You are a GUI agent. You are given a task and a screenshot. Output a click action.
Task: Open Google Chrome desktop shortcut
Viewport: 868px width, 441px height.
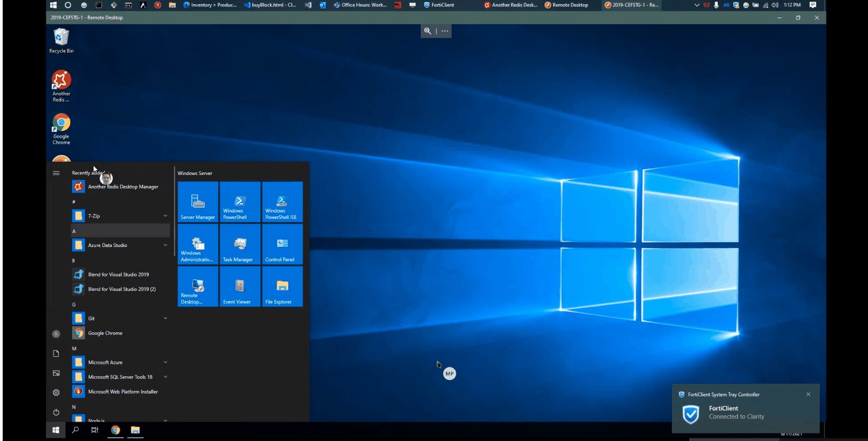(x=61, y=129)
